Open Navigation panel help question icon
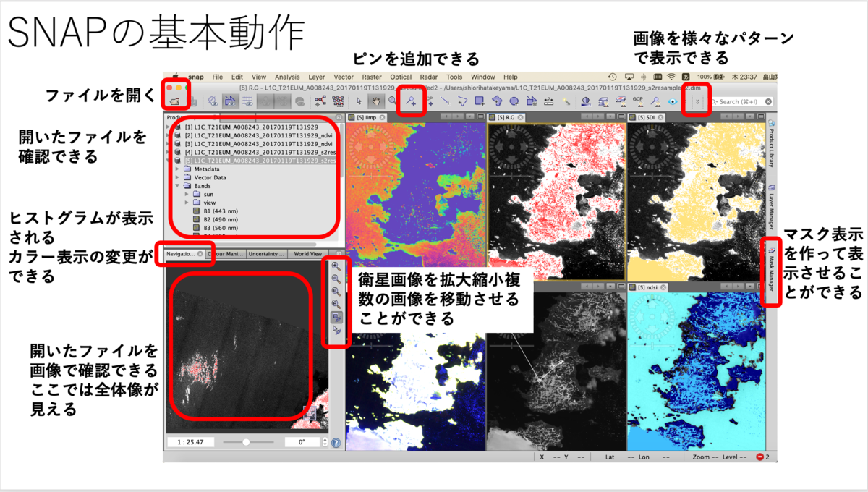 (x=336, y=441)
